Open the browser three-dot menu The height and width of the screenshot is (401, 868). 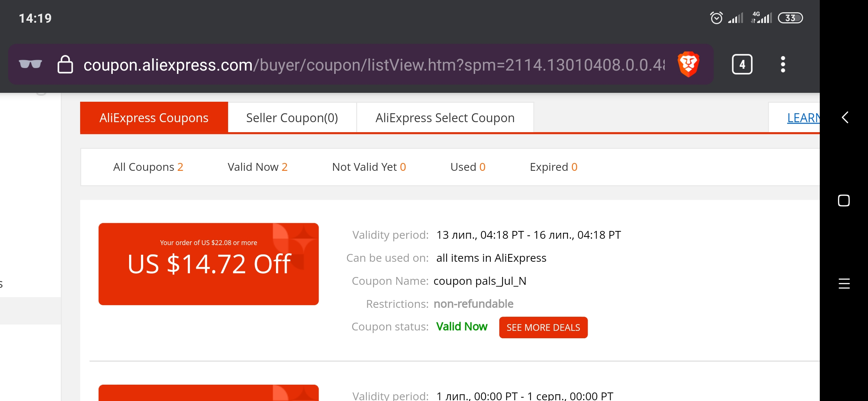point(783,65)
